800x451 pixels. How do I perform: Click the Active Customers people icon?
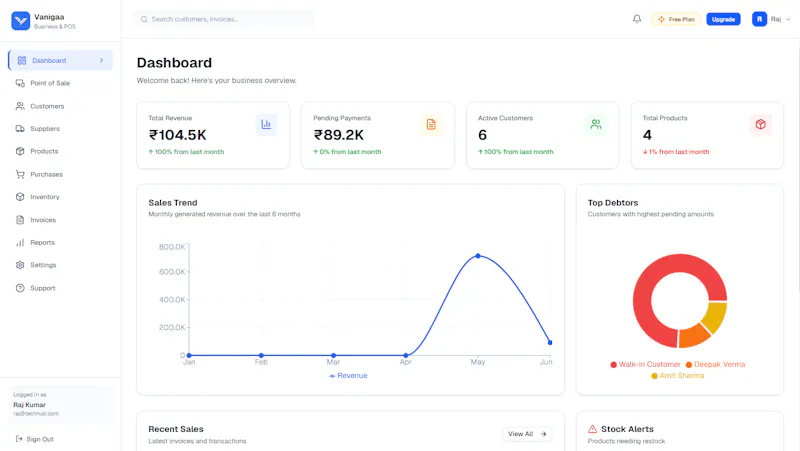[x=596, y=124]
